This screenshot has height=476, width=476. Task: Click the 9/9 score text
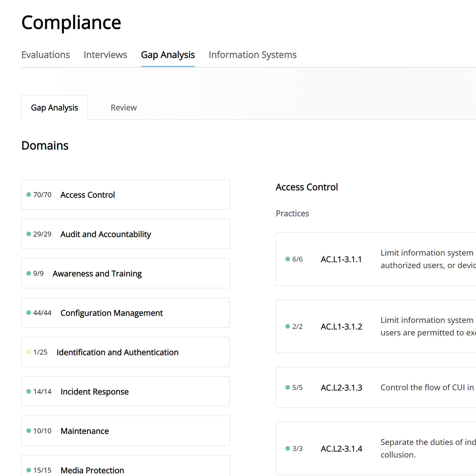pos(38,273)
